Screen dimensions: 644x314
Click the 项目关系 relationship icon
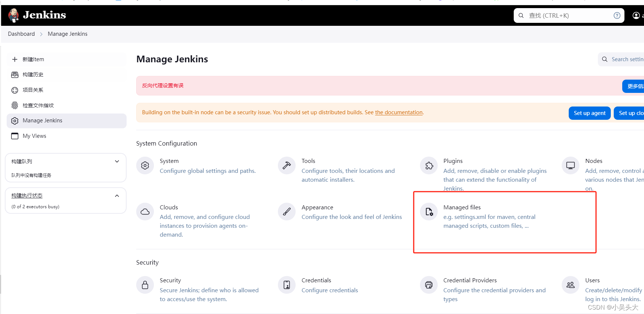15,90
